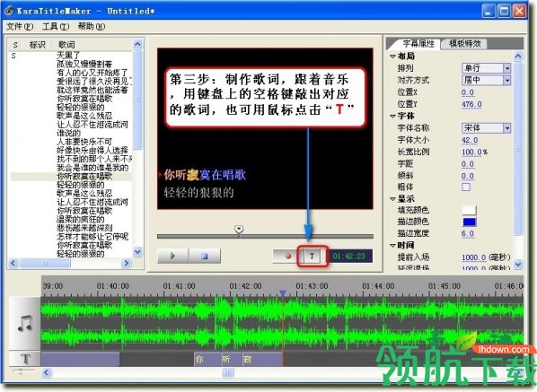Switch to the 字幕属性 tab

pyautogui.click(x=418, y=43)
